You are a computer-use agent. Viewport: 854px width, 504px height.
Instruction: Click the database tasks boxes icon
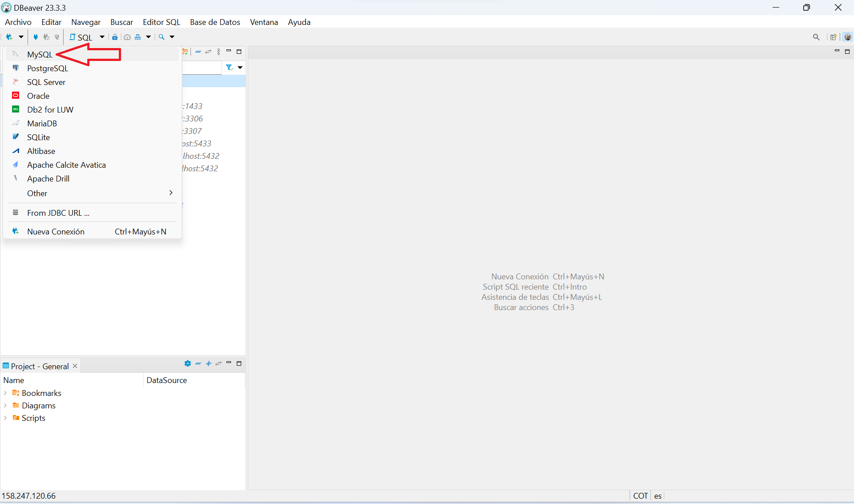point(138,37)
